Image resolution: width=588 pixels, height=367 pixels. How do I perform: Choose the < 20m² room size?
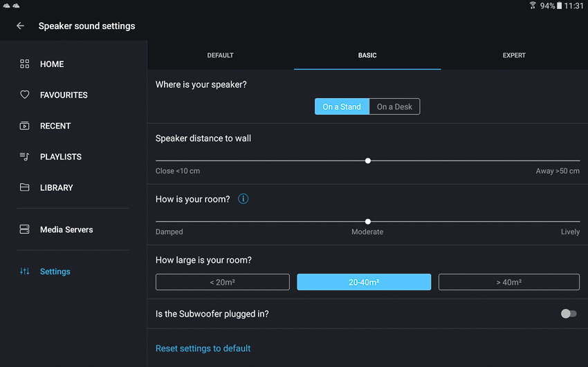[222, 282]
